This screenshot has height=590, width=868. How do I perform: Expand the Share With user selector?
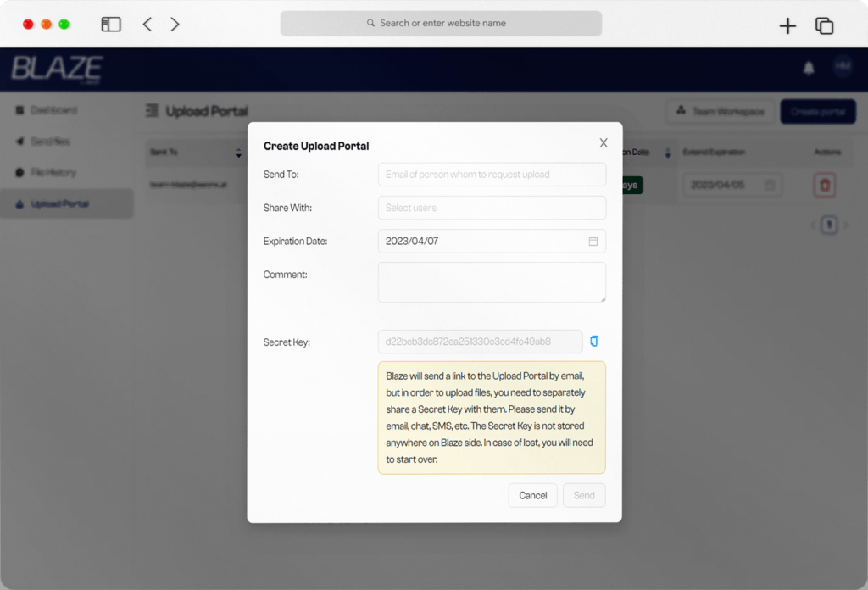tap(492, 208)
